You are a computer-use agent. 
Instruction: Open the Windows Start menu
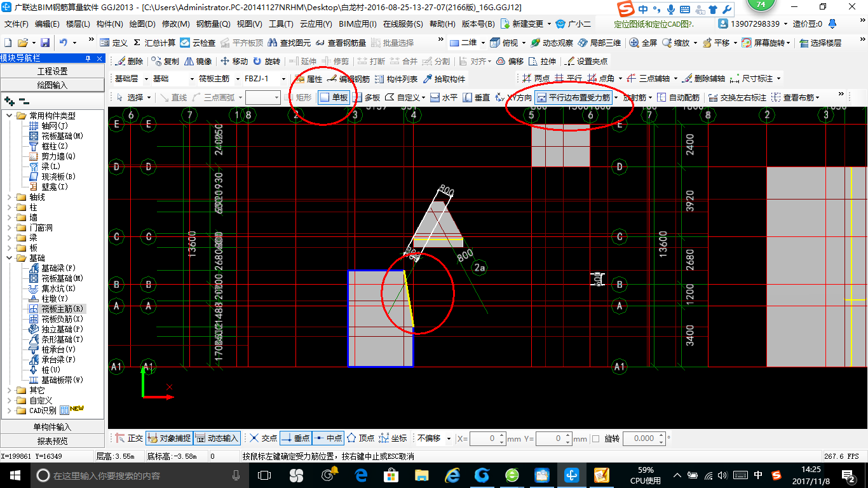(x=14, y=475)
